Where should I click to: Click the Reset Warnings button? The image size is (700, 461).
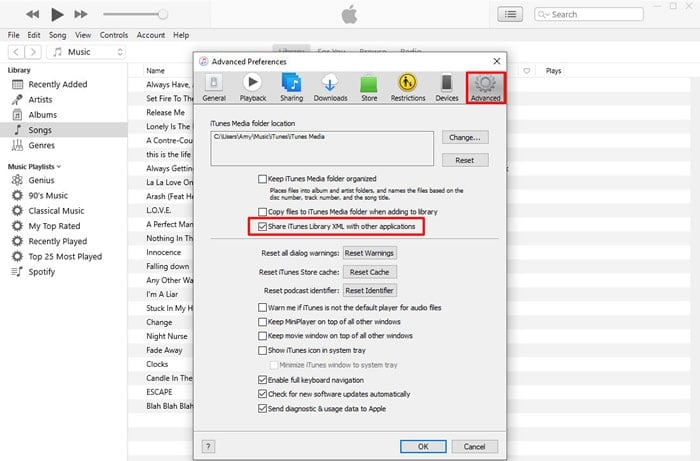pyautogui.click(x=369, y=253)
